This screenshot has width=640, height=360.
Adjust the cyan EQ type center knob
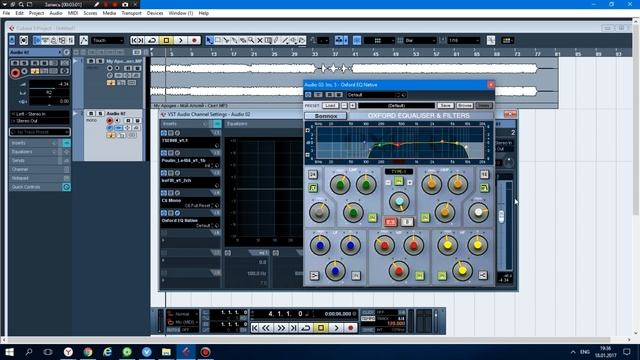coord(399,201)
